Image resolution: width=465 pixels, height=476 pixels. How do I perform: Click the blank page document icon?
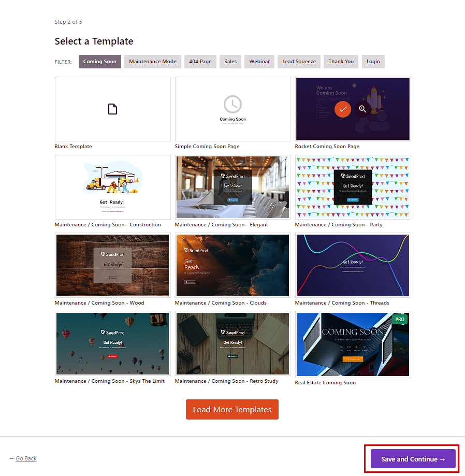pos(112,109)
